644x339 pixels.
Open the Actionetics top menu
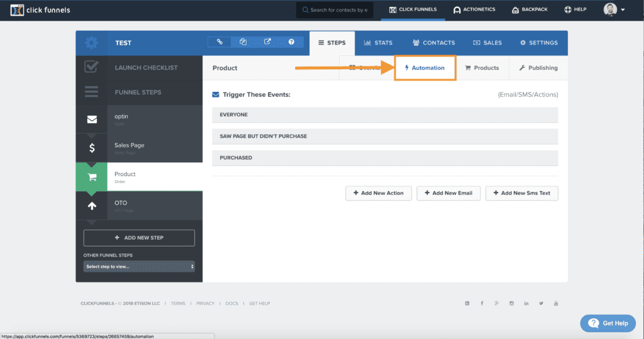coord(474,9)
